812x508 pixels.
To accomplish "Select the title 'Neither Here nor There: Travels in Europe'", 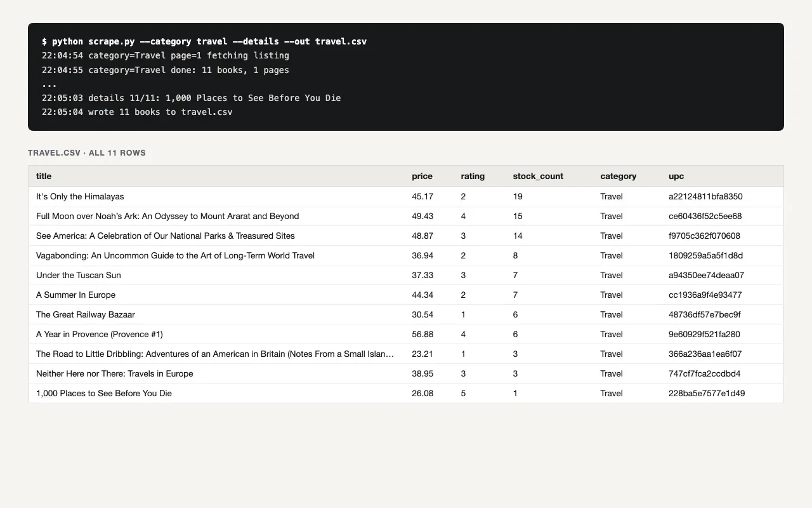I will [115, 373].
